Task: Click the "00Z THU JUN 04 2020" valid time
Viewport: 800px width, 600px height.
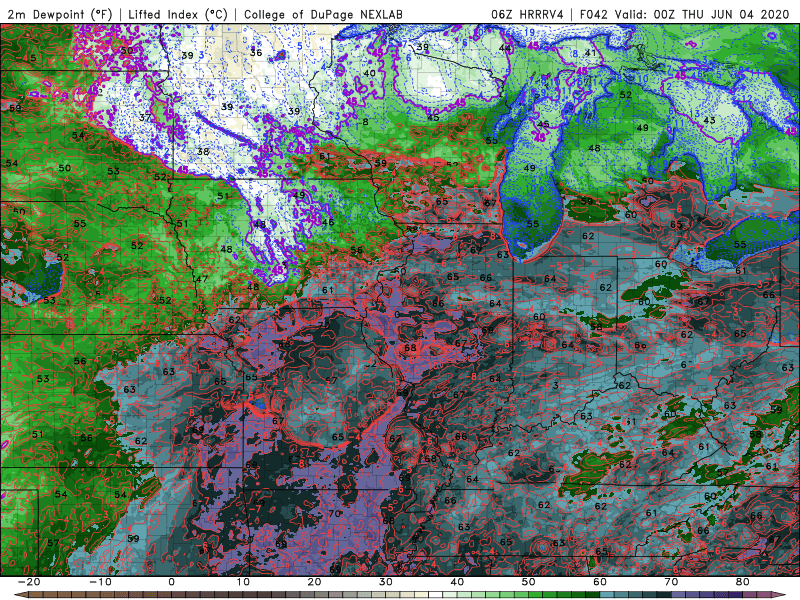Action: pos(721,14)
